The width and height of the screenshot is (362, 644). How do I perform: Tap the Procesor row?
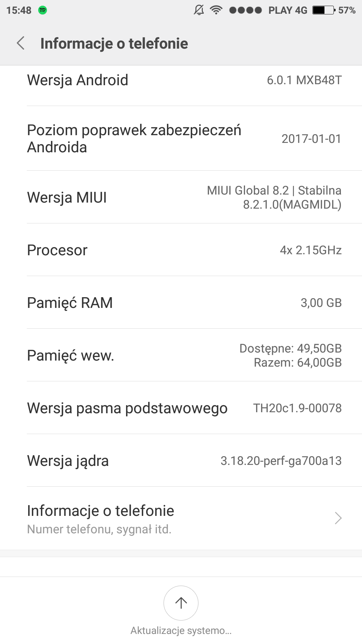pyautogui.click(x=181, y=250)
